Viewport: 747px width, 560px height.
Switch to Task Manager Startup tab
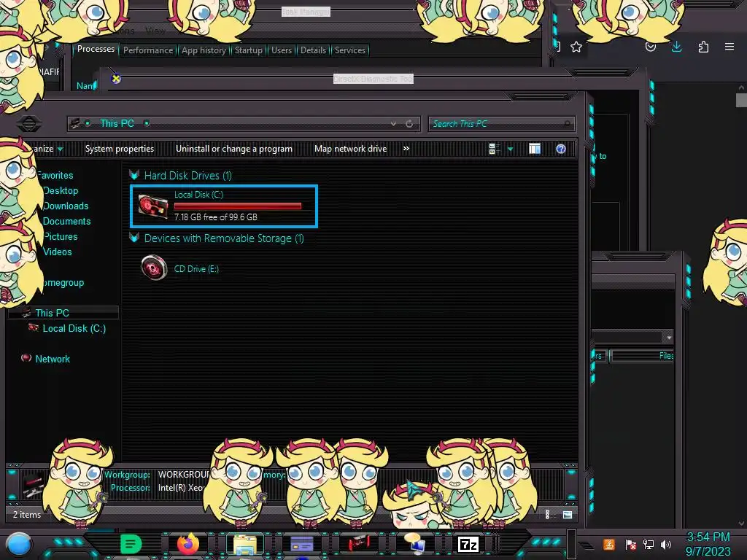coord(249,50)
